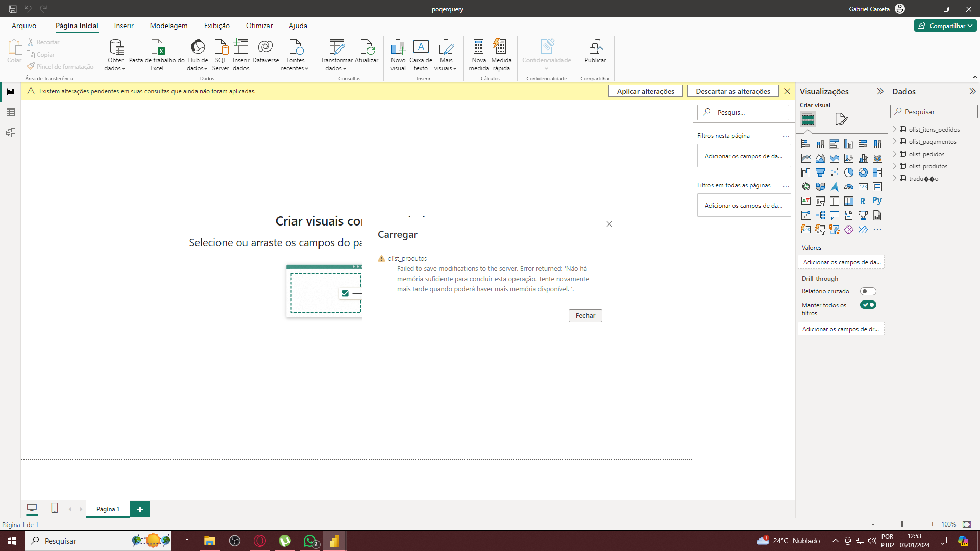Toggle Relatório cruzado switch
Image resolution: width=980 pixels, height=551 pixels.
click(x=868, y=291)
